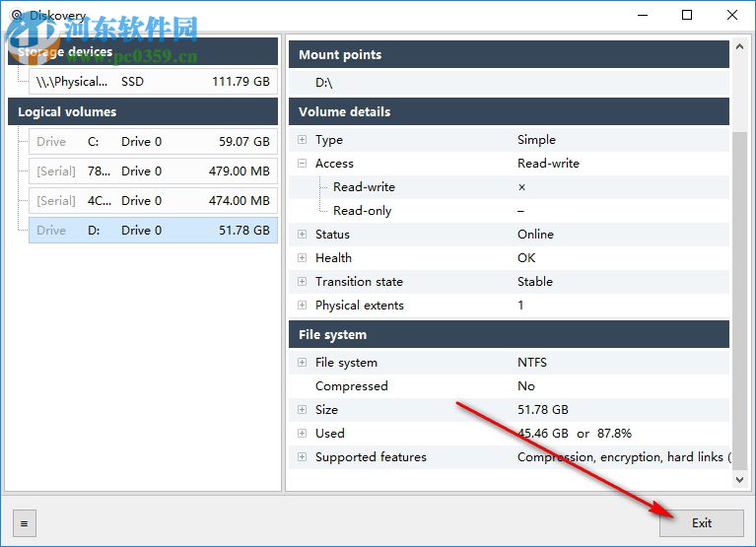Screen dimensions: 756x547
Task: Expand the Type row
Action: coord(302,140)
